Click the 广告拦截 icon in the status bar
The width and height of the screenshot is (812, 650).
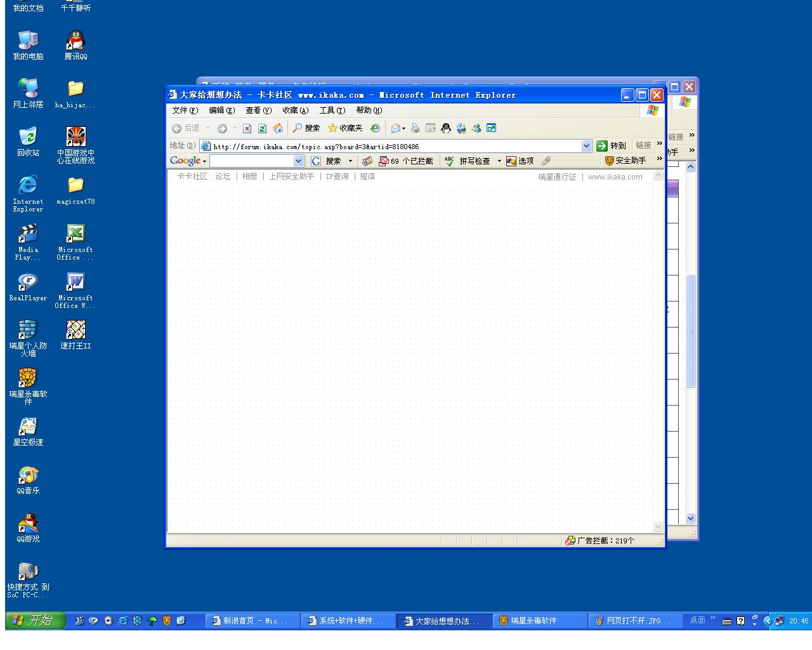point(570,541)
